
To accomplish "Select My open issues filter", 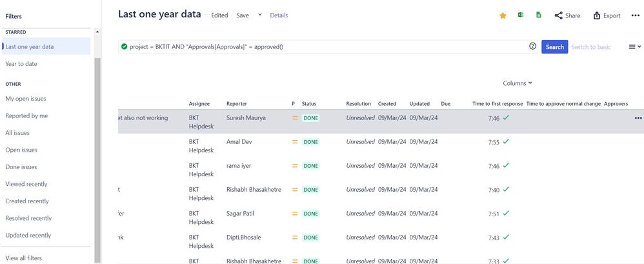I will [25, 99].
